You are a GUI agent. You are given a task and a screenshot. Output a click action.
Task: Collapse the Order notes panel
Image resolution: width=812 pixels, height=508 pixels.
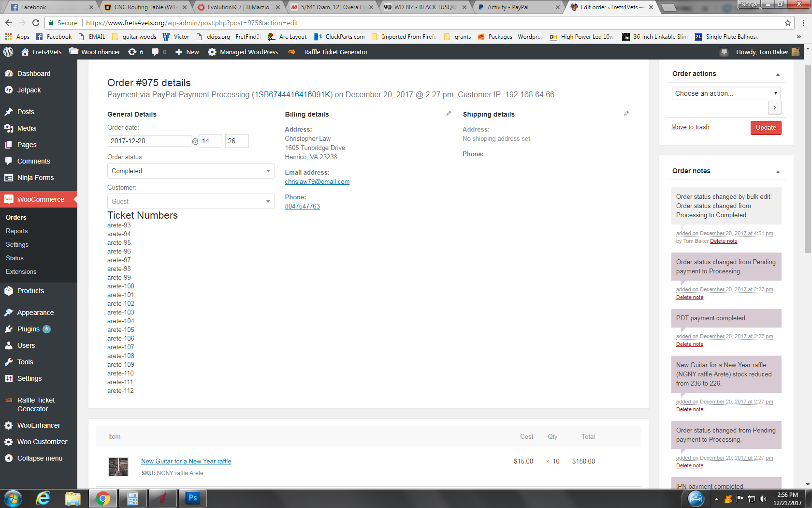click(x=778, y=172)
